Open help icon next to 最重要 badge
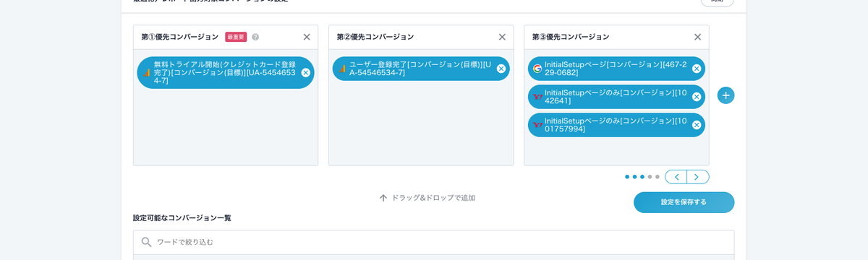The image size is (868, 260). (x=255, y=37)
